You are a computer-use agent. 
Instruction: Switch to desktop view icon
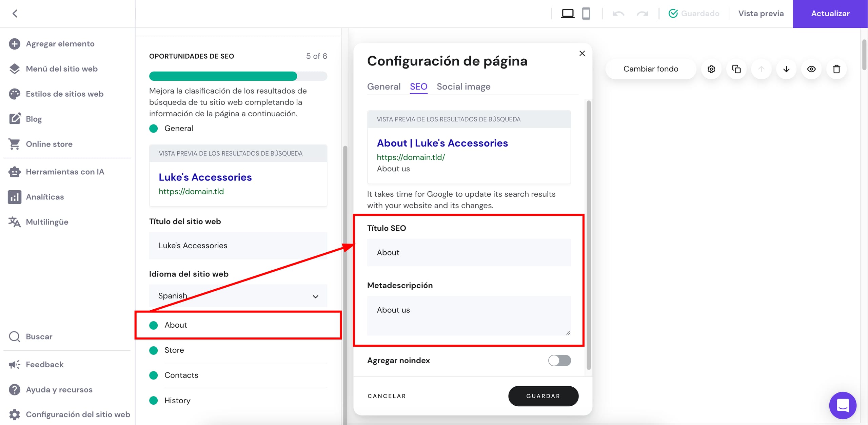click(568, 14)
